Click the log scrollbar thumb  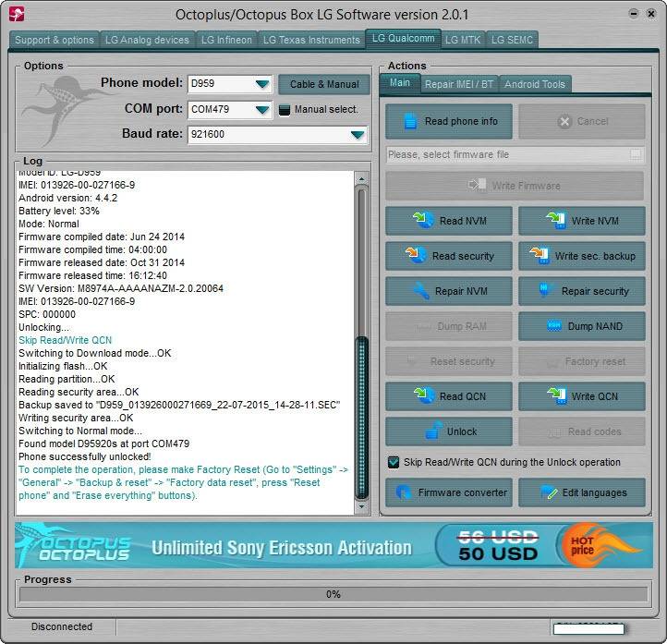pyautogui.click(x=361, y=417)
